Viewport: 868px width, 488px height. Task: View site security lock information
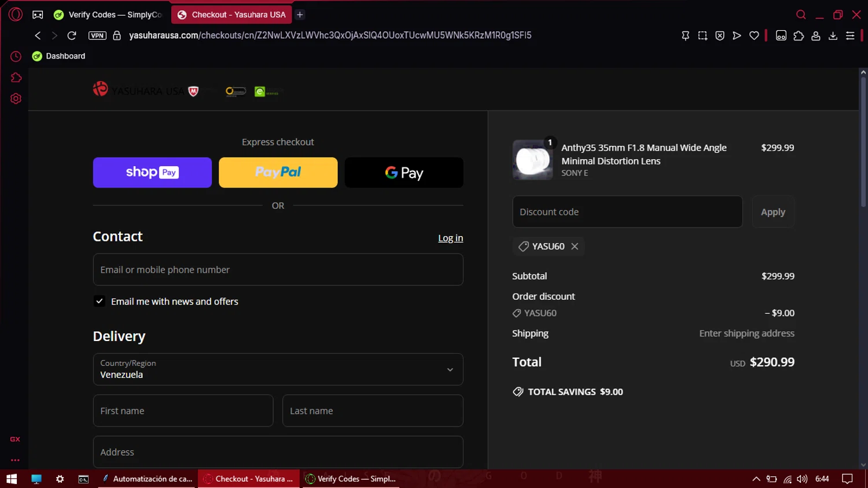click(117, 35)
